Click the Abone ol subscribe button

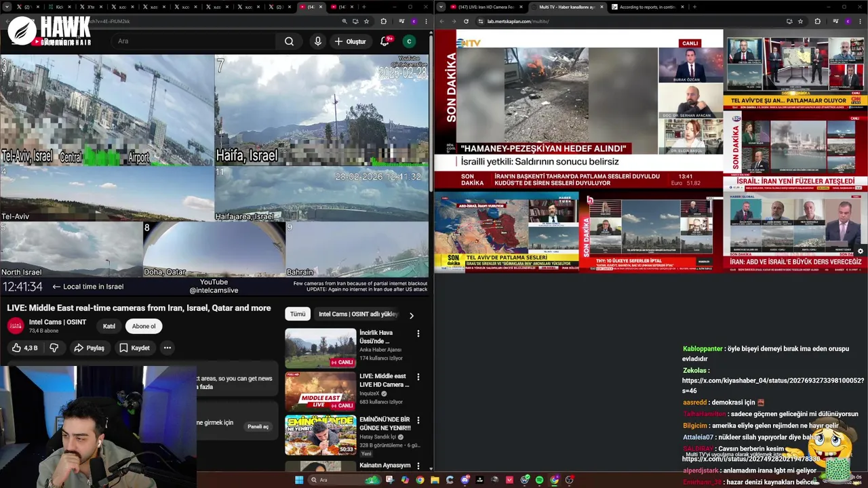pos(144,326)
